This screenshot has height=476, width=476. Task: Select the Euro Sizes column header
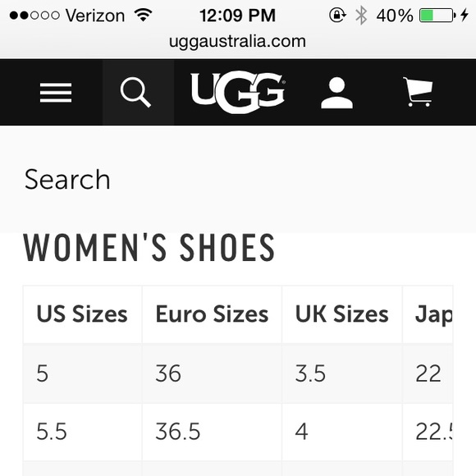pyautogui.click(x=212, y=314)
